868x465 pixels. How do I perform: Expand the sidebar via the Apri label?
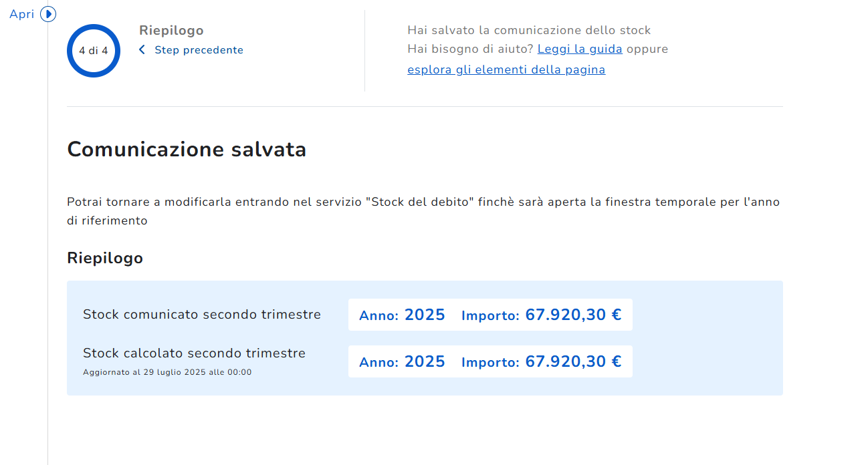tap(22, 14)
